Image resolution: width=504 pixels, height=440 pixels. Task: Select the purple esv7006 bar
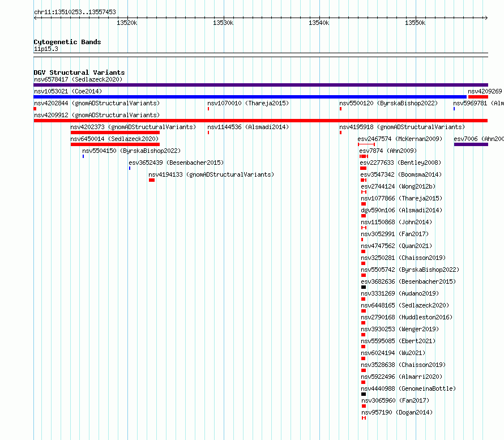pyautogui.click(x=471, y=144)
